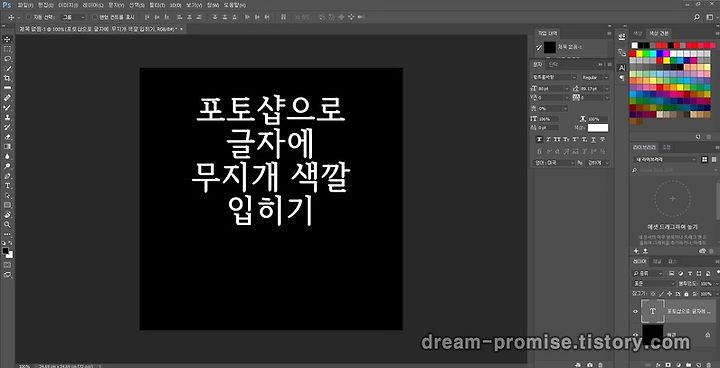
Task: Click the Creative Cloud sync icon in libraries
Action: 702,251
